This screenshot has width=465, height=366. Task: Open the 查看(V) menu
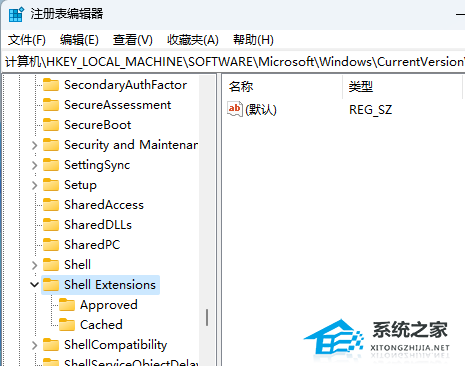pos(133,40)
